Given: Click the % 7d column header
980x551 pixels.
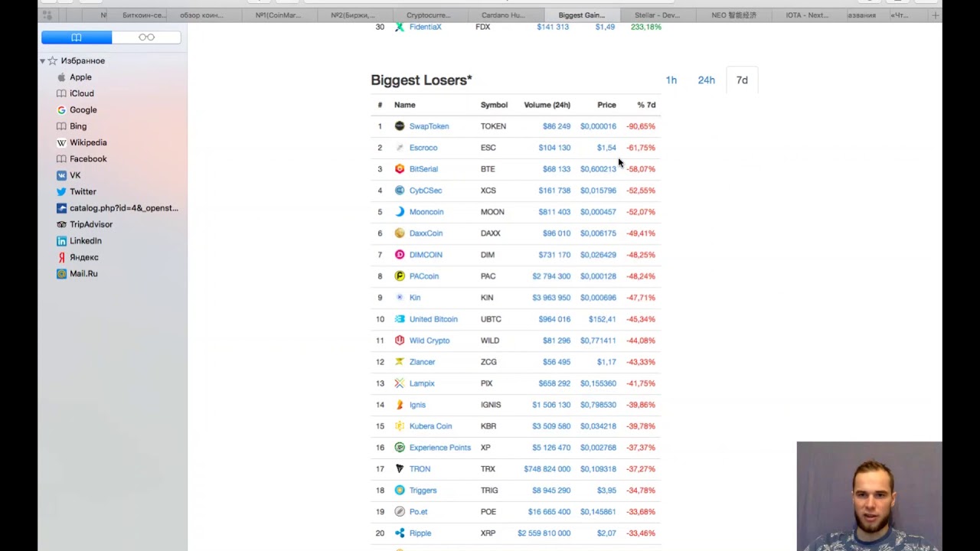Looking at the screenshot, I should tap(646, 105).
